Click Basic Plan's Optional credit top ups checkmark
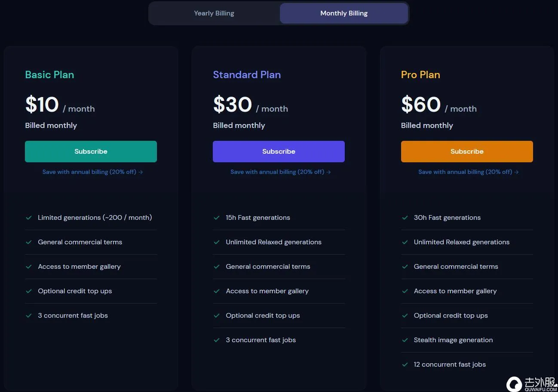This screenshot has height=392, width=558. tap(29, 291)
